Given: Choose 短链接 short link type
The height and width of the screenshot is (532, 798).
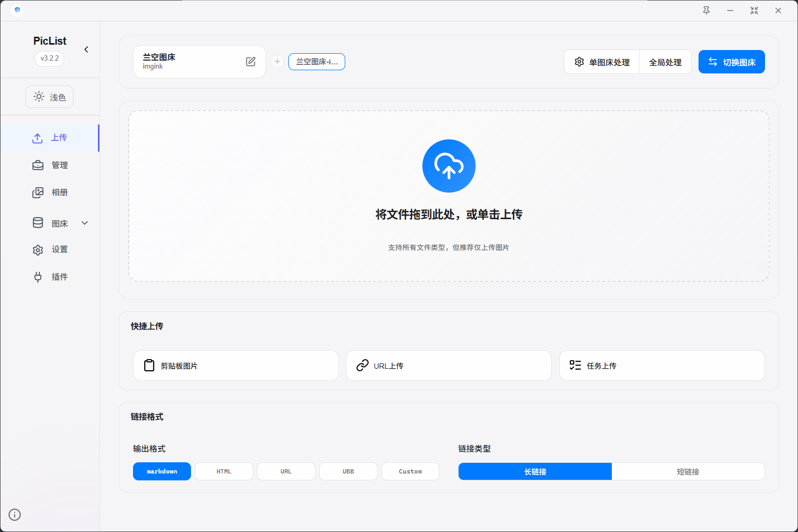Looking at the screenshot, I should point(688,471).
